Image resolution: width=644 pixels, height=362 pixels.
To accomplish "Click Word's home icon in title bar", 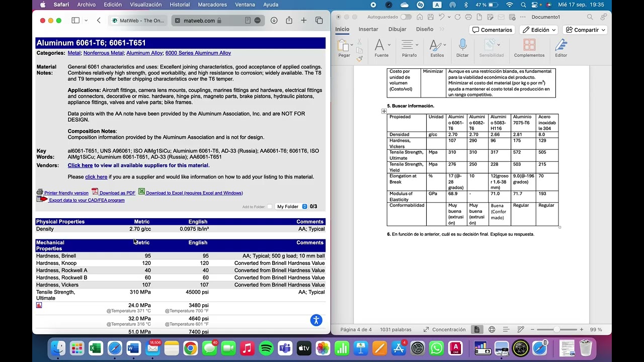I will pyautogui.click(x=421, y=17).
